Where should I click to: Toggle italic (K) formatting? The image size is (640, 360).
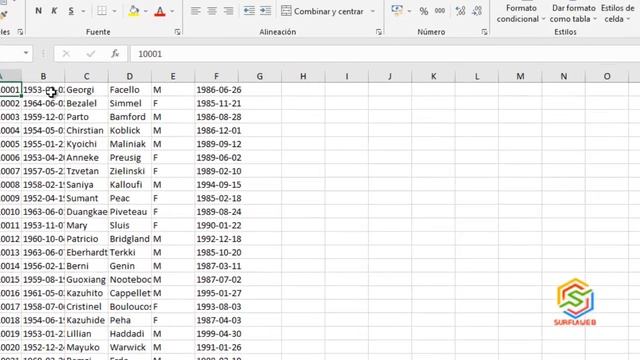[x=54, y=11]
